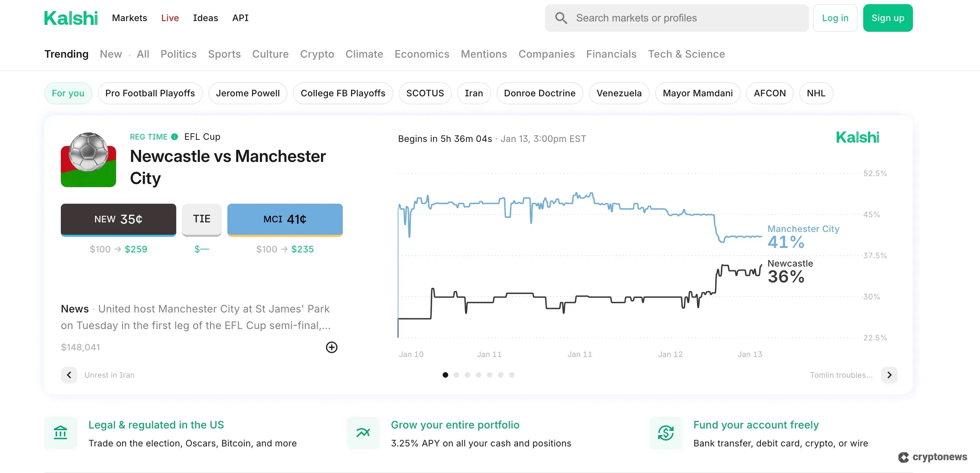This screenshot has width=980, height=473.
Task: Advance carousel with right chevron arrow
Action: (889, 375)
